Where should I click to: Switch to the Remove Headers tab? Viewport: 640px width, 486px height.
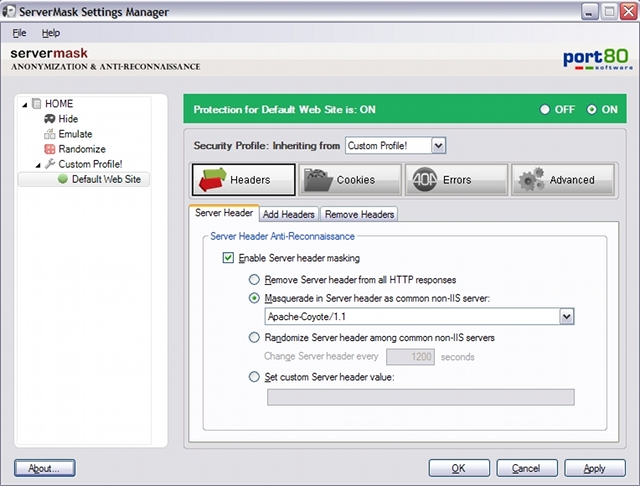pyautogui.click(x=359, y=214)
